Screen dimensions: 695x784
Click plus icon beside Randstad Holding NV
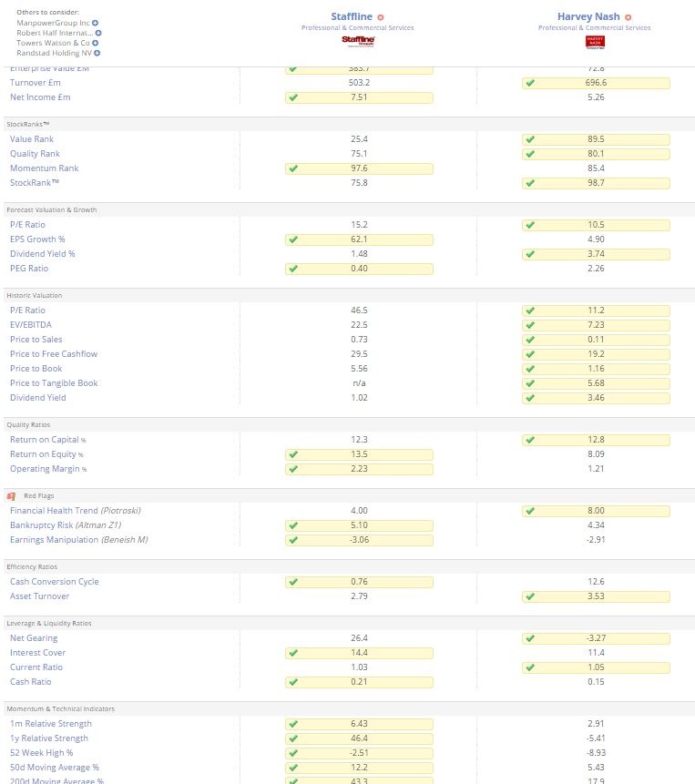pos(97,53)
